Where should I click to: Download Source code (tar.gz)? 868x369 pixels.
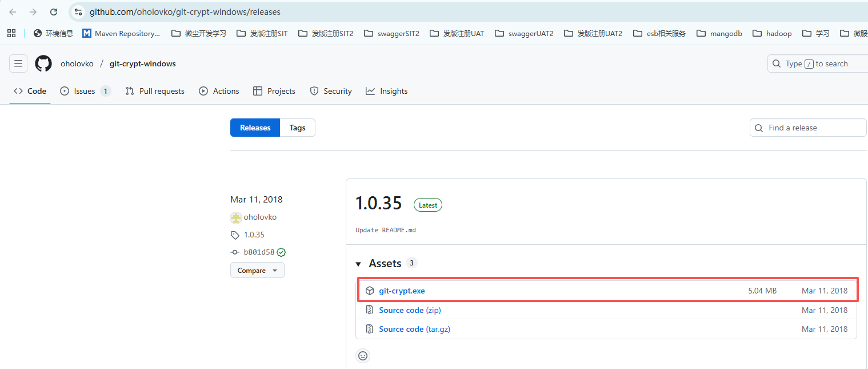(x=414, y=329)
